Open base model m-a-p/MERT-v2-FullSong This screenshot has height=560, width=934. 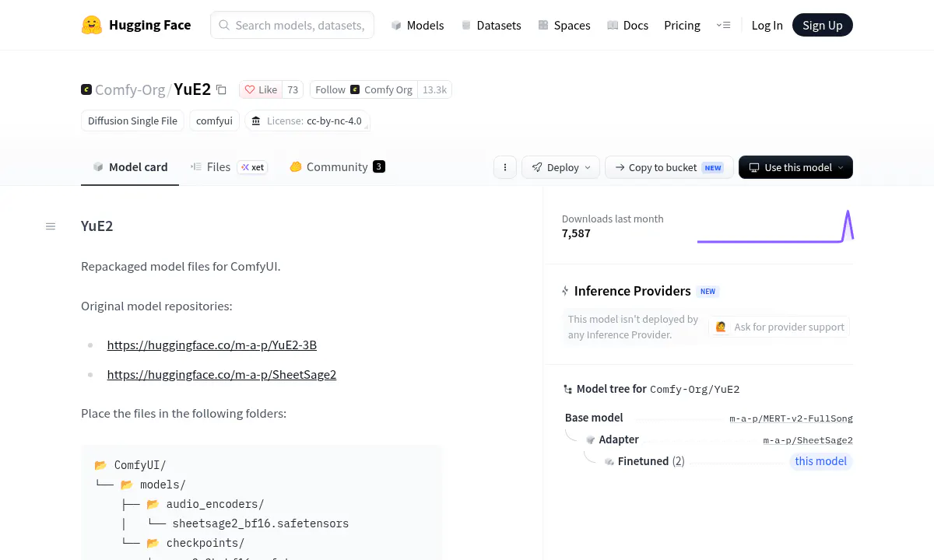point(791,418)
